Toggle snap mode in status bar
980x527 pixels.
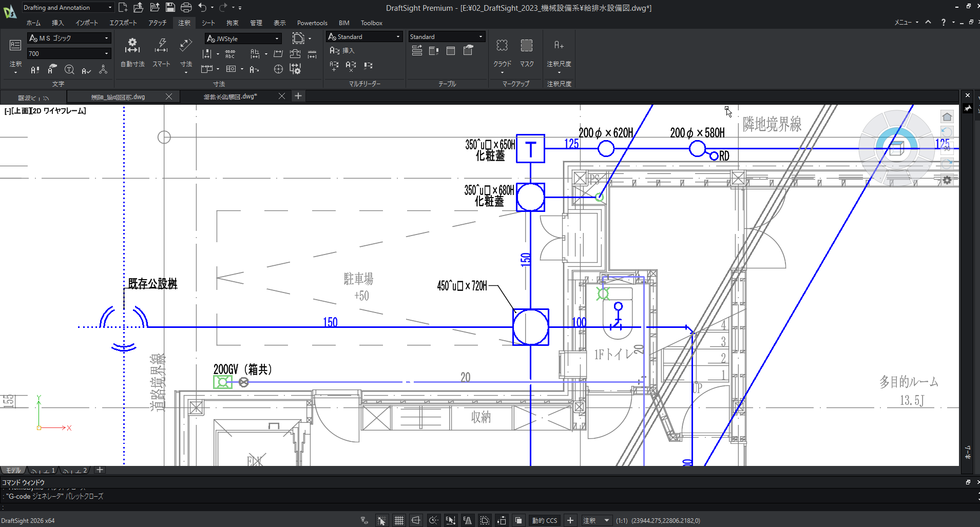click(x=381, y=520)
